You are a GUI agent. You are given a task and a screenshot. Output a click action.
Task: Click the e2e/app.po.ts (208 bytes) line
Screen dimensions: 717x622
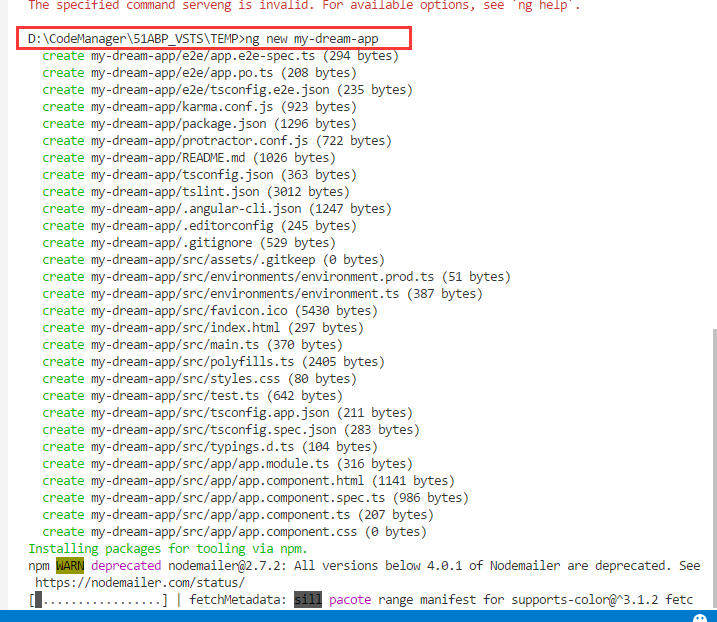pos(199,73)
